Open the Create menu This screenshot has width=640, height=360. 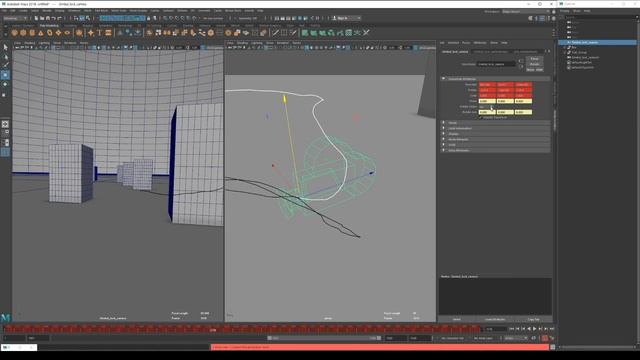click(x=22, y=11)
